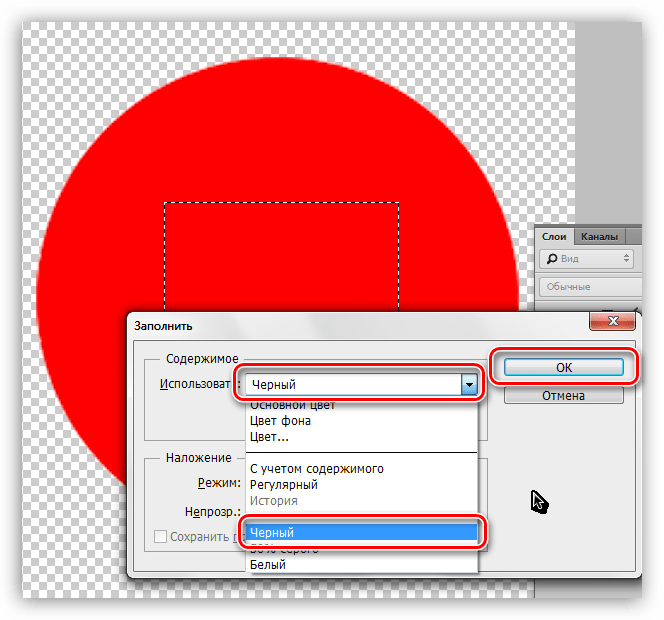
Task: Select С учетом содержимого option
Action: click(x=362, y=469)
